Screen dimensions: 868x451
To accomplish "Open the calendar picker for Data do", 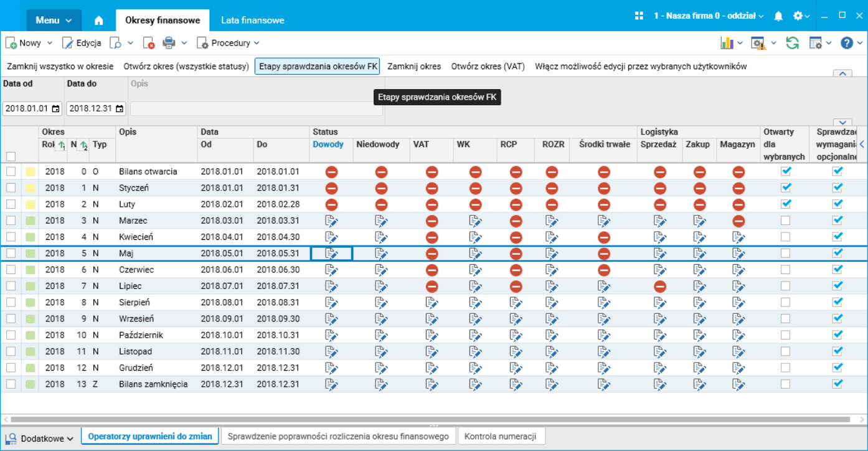I will point(120,108).
